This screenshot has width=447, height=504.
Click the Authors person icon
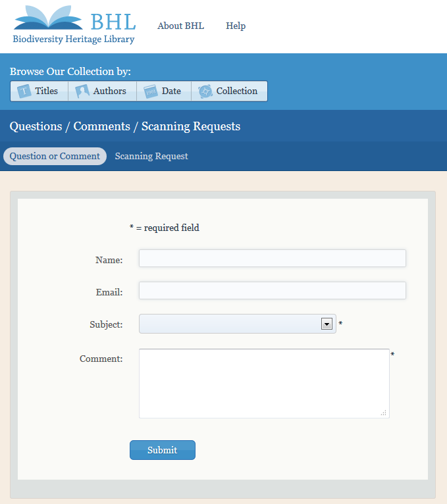[x=82, y=91]
